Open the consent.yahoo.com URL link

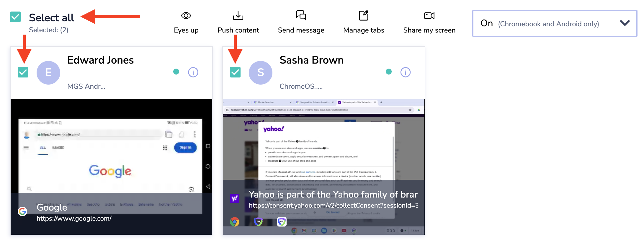point(333,206)
